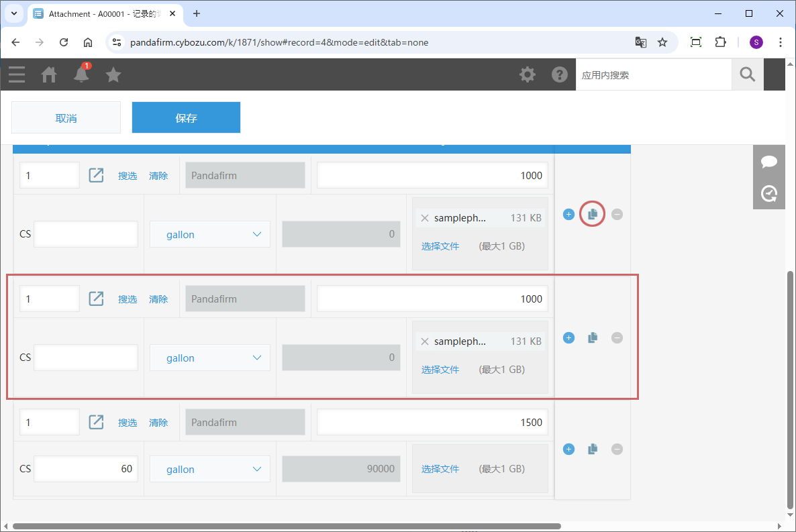Viewport: 796px width, 532px height.
Task: Open the comments speech bubble panel
Action: [769, 162]
